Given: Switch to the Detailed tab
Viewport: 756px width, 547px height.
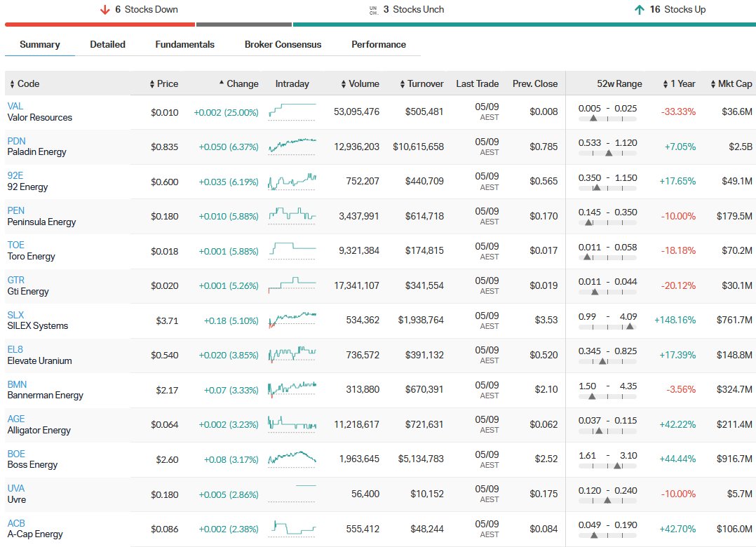Looking at the screenshot, I should click(107, 44).
